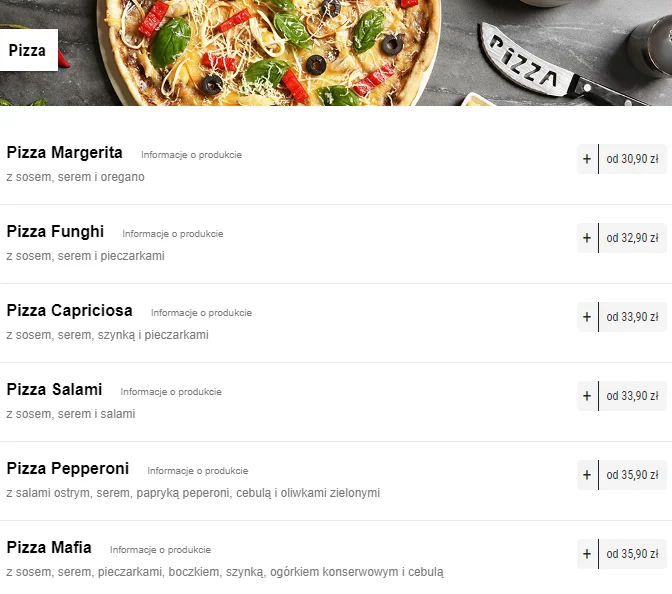Click Pizza Capriciosa's od 33,90 zł price
Viewport: 672px width, 594px height.
click(633, 317)
